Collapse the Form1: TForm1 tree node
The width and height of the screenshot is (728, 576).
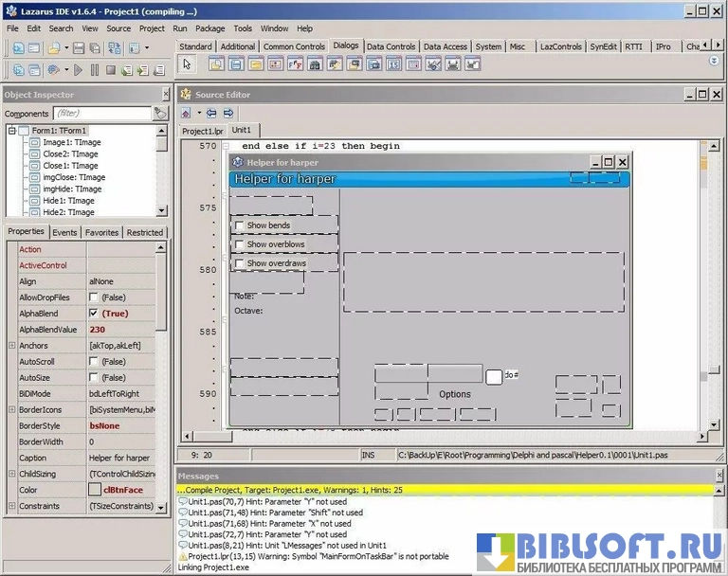[11, 131]
